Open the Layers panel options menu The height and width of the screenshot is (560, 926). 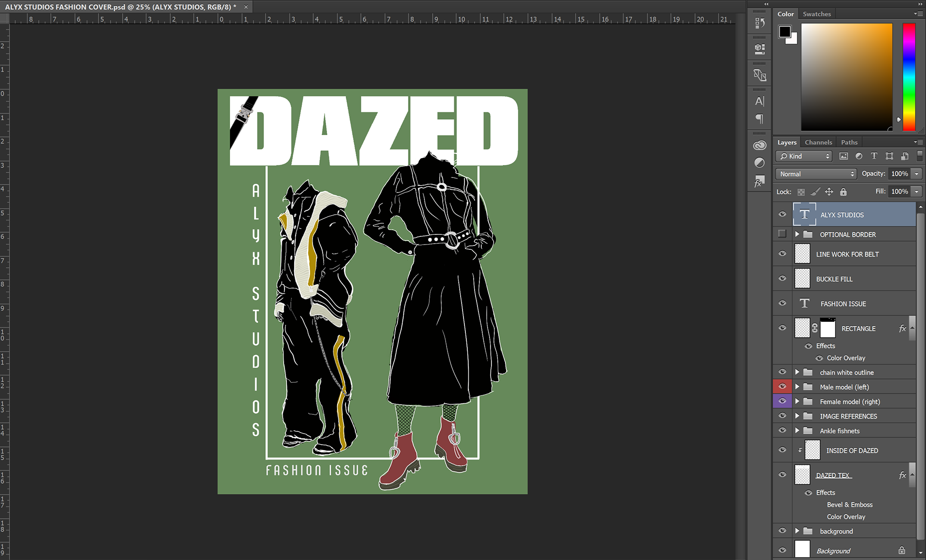click(x=918, y=142)
